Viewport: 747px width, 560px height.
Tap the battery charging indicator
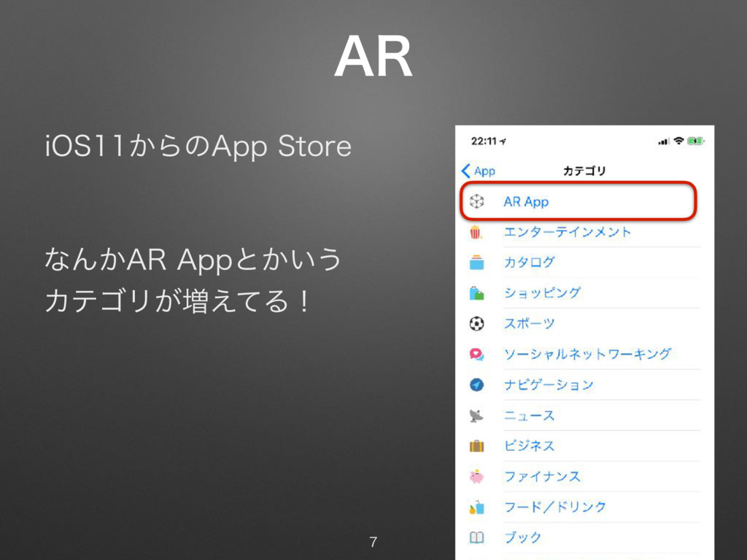695,141
